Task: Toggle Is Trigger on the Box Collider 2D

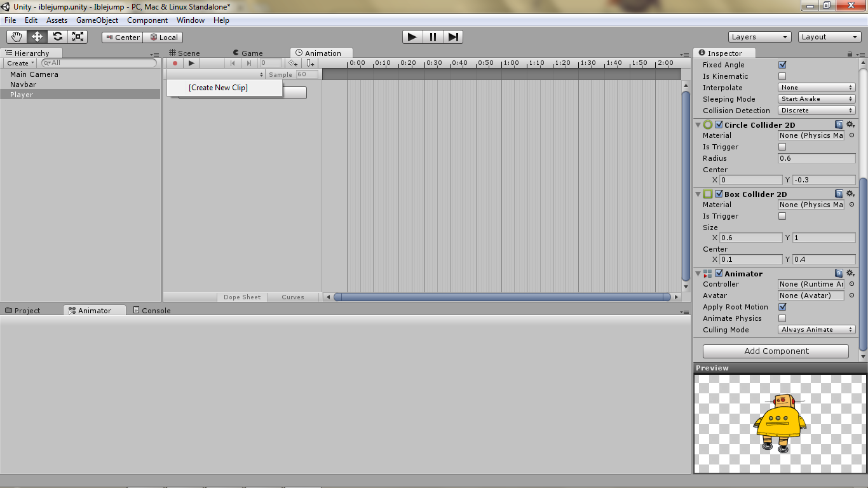Action: pyautogui.click(x=782, y=215)
